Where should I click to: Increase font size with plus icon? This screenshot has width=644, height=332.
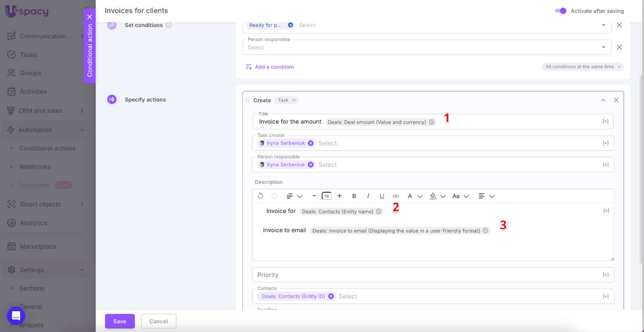[339, 196]
